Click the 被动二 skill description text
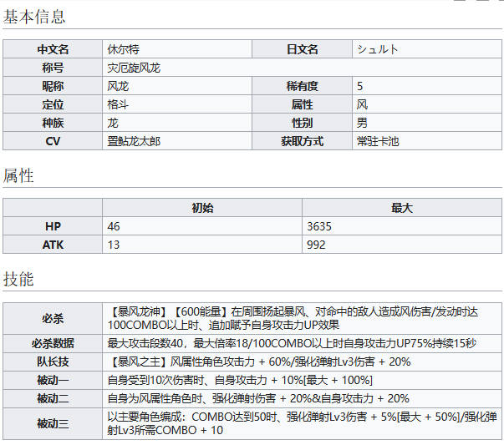The width and height of the screenshot is (504, 445). click(258, 398)
